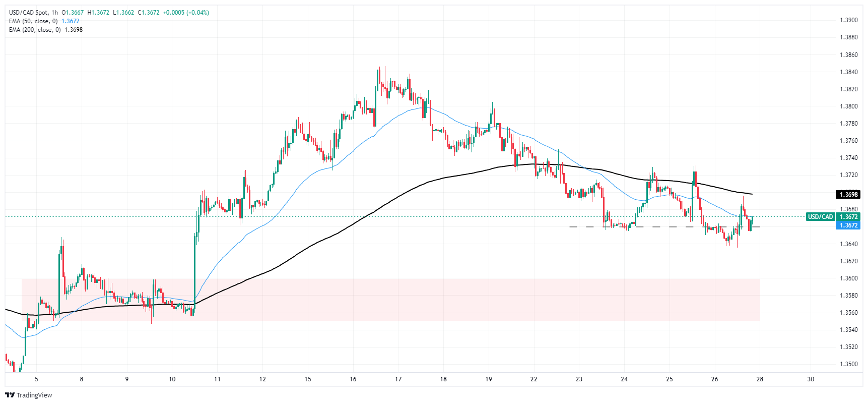Select the pink support zone rectangle
This screenshot has width=868, height=404.
[390, 300]
